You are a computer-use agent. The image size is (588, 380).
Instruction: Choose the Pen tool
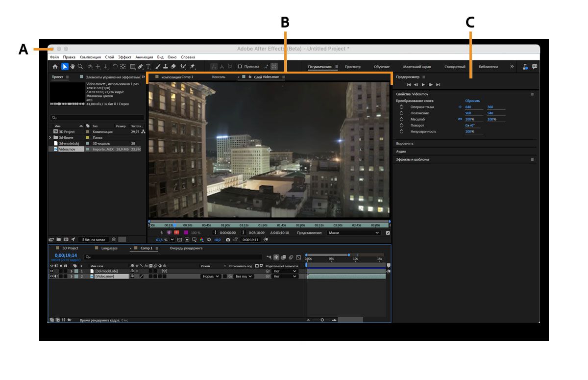(x=141, y=67)
